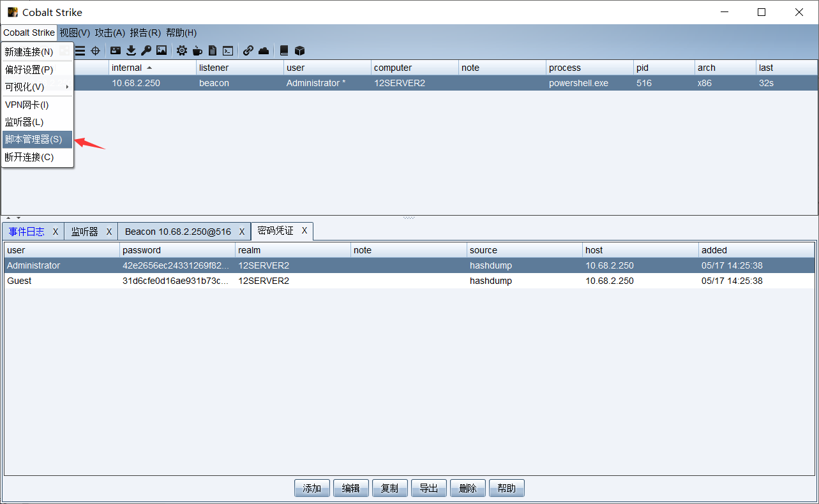Sort credentials by password column

[x=177, y=250]
